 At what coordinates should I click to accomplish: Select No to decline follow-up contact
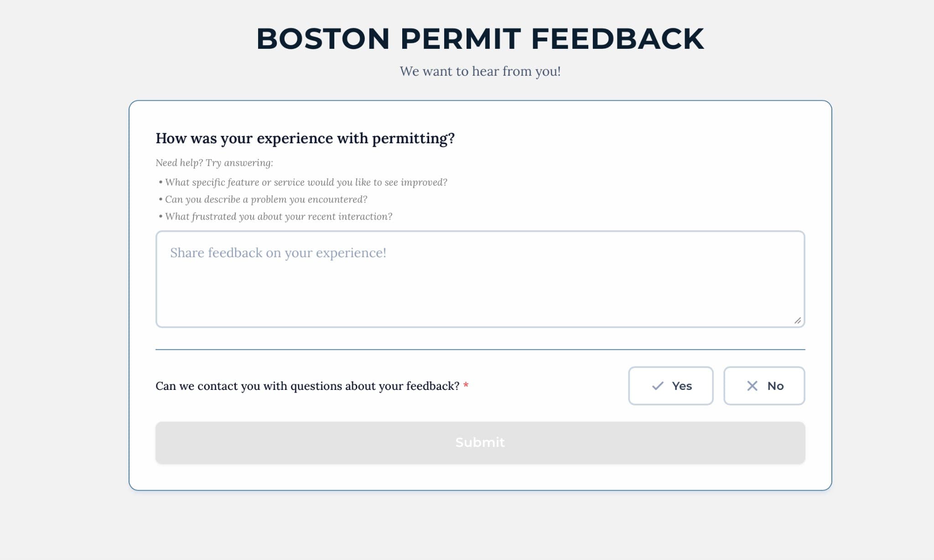coord(763,386)
